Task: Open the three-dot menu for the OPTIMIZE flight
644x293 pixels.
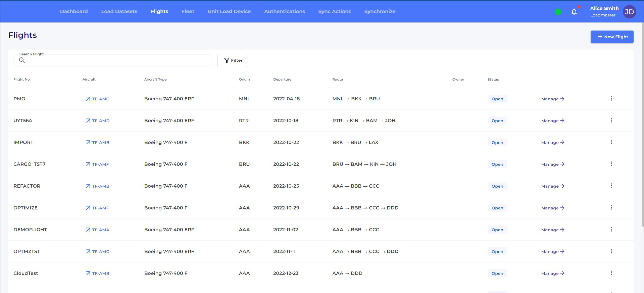Action: [x=611, y=207]
